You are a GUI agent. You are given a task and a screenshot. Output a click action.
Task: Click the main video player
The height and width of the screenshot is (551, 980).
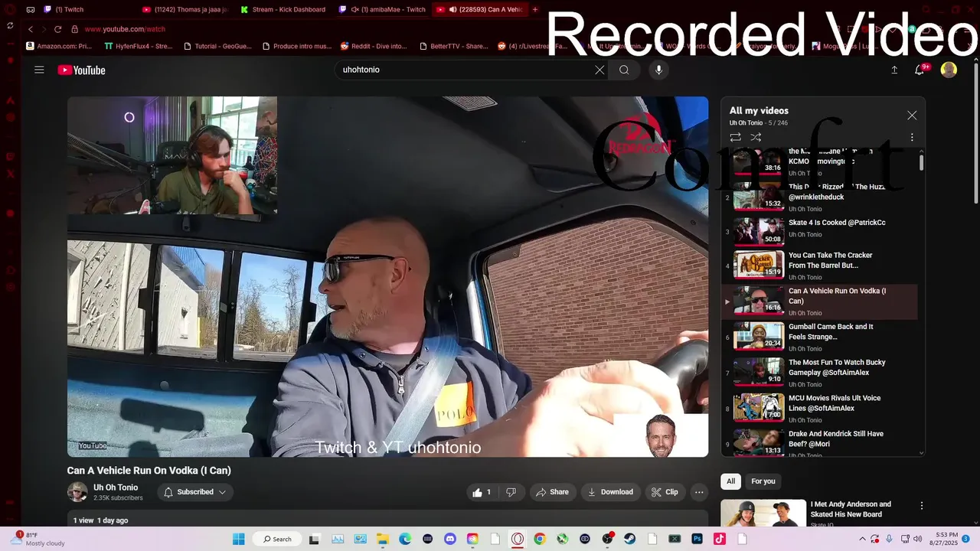387,276
